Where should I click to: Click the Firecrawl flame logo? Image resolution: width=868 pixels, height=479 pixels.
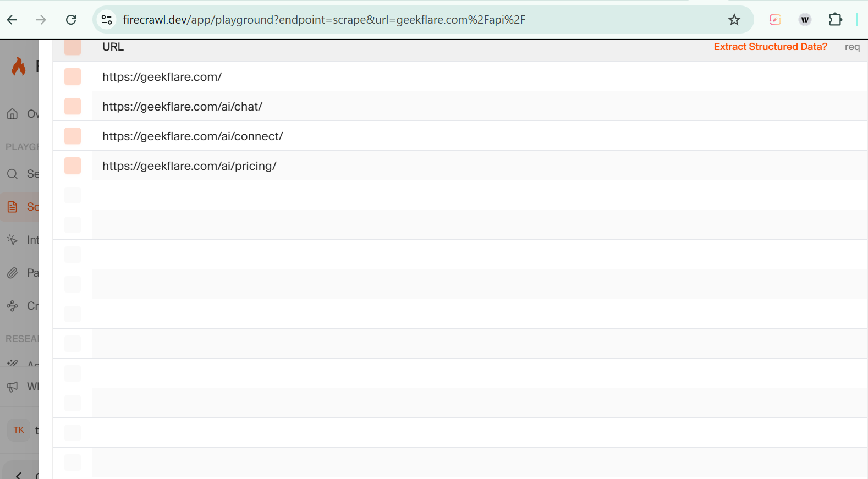19,67
